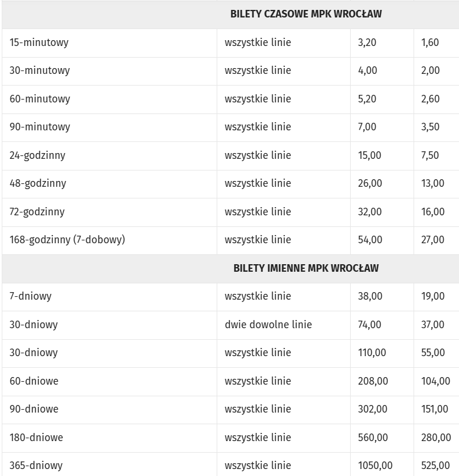The image size is (459, 476).
Task: Click the 7,50 reduced price cell
Action: point(430,155)
